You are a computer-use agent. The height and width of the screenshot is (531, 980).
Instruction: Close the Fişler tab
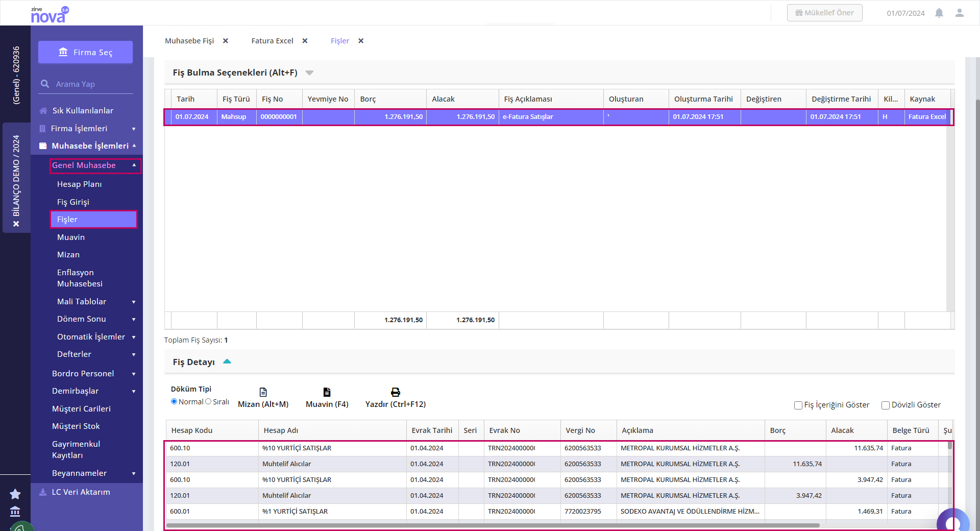coord(361,41)
